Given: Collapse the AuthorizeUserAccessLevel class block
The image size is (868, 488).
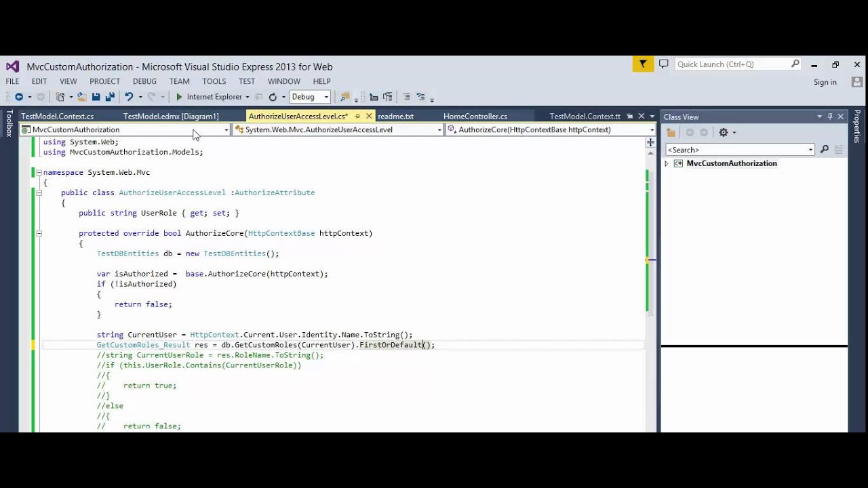Looking at the screenshot, I should tap(39, 193).
